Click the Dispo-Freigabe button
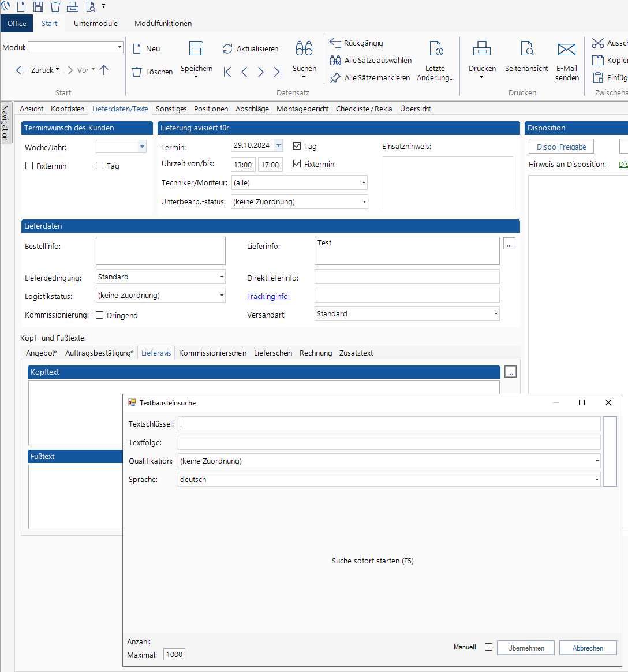The height and width of the screenshot is (672, 628). point(560,147)
